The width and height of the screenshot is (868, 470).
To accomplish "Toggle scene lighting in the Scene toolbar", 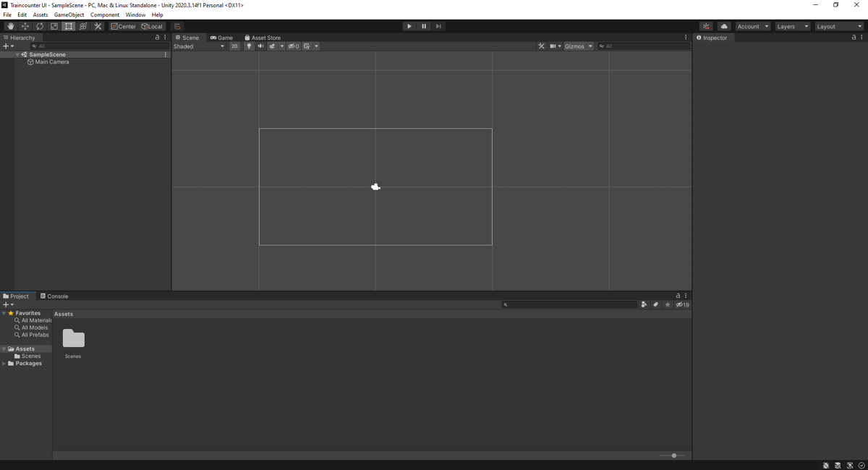I will pyautogui.click(x=248, y=46).
